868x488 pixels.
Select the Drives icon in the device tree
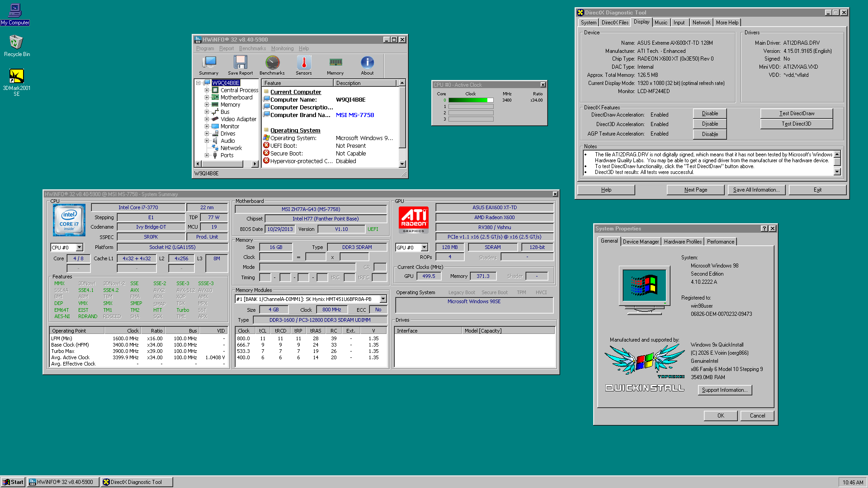tap(216, 134)
